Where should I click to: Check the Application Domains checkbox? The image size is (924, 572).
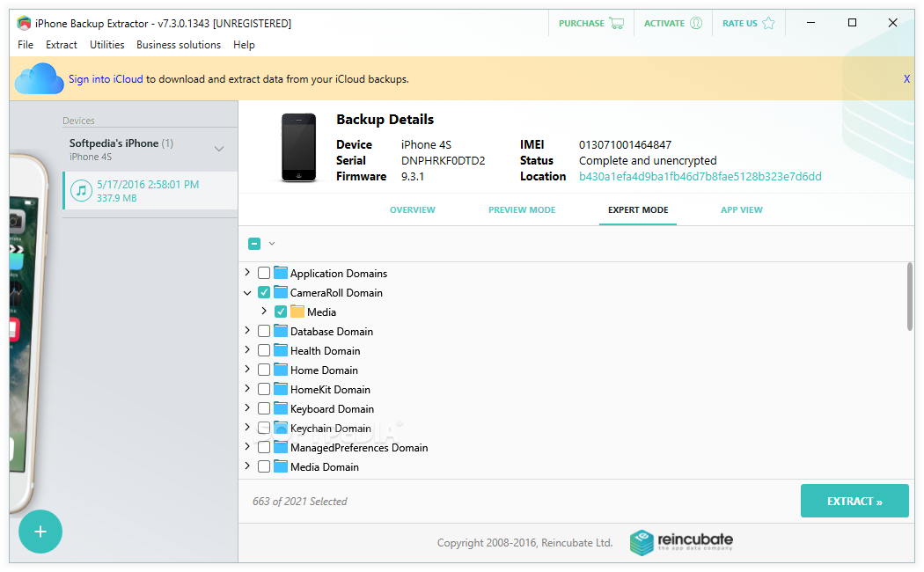tap(264, 273)
